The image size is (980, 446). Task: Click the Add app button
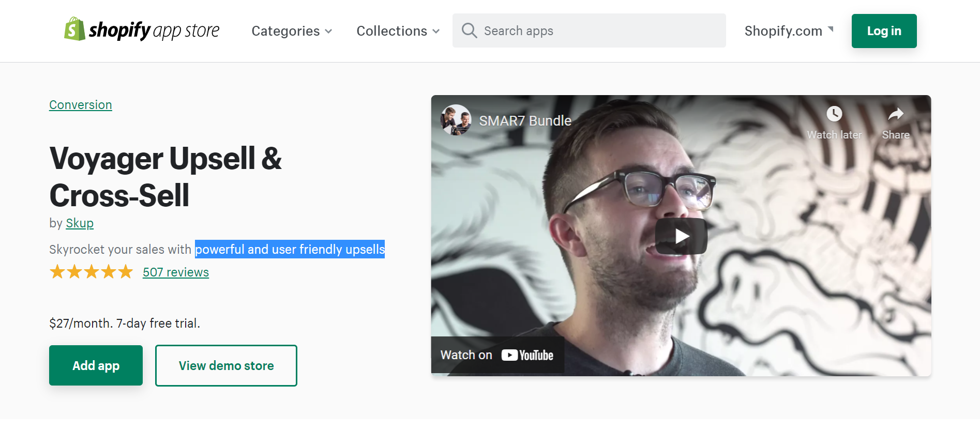tap(96, 365)
